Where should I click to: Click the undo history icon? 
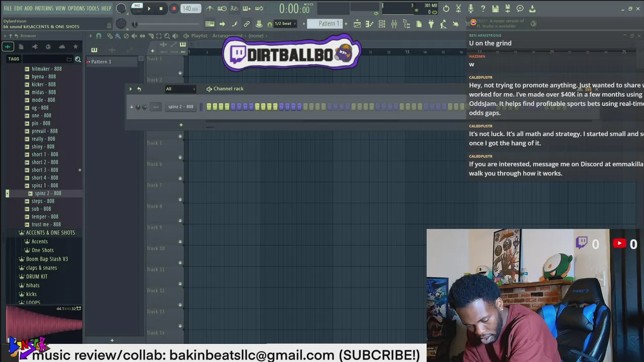[446, 9]
